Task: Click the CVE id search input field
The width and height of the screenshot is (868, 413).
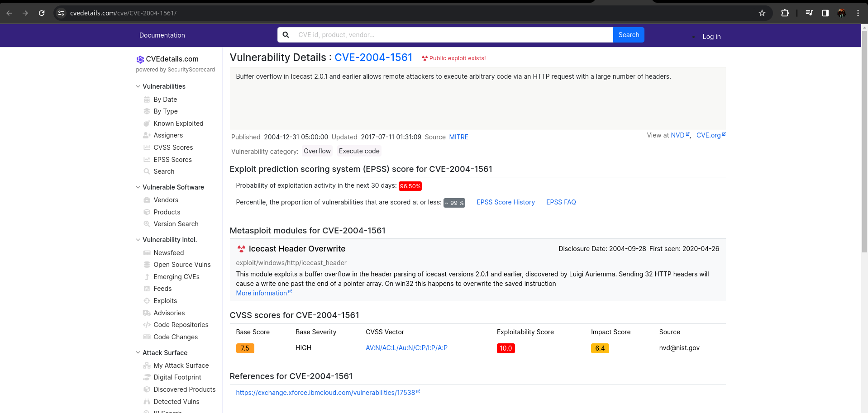Action: tap(453, 35)
